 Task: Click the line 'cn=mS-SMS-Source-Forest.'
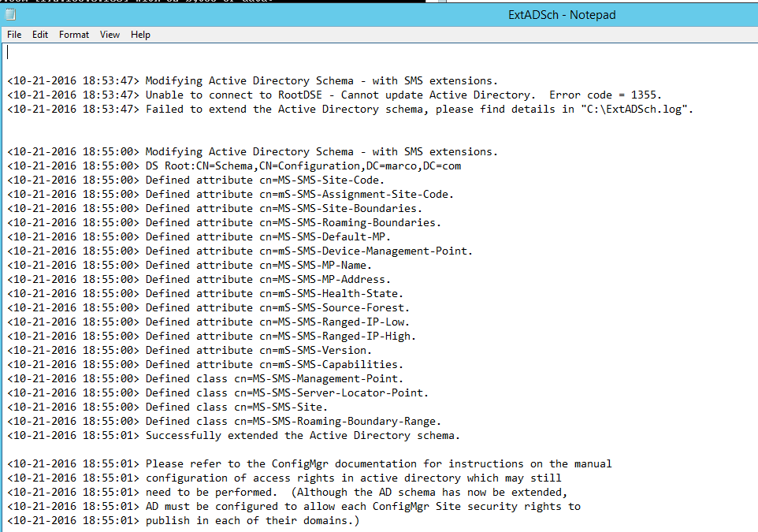208,307
